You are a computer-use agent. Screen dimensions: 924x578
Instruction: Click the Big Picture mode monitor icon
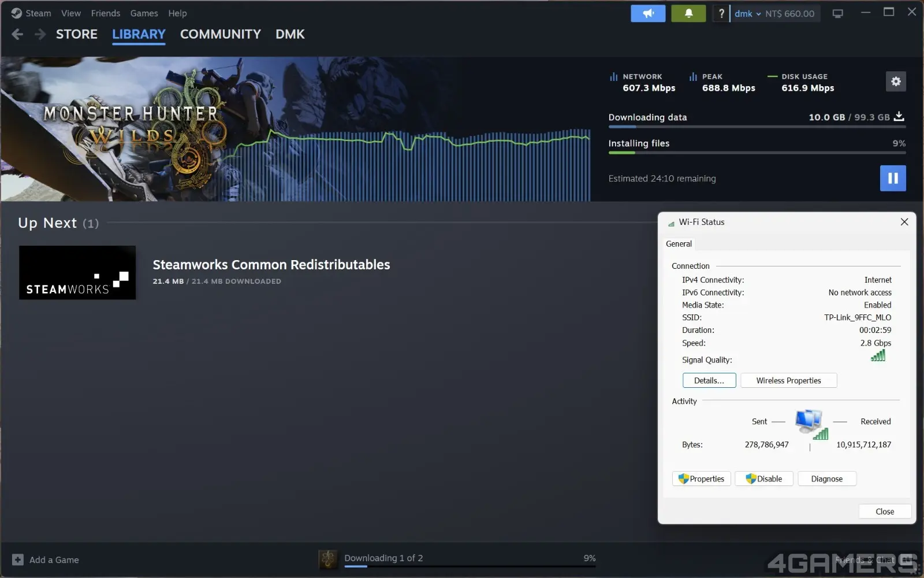click(837, 13)
